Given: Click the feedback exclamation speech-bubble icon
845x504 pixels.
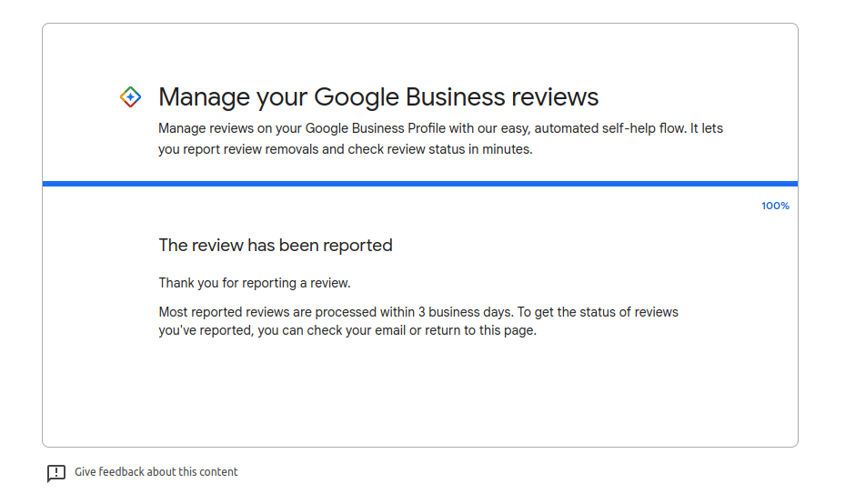Looking at the screenshot, I should point(56,473).
